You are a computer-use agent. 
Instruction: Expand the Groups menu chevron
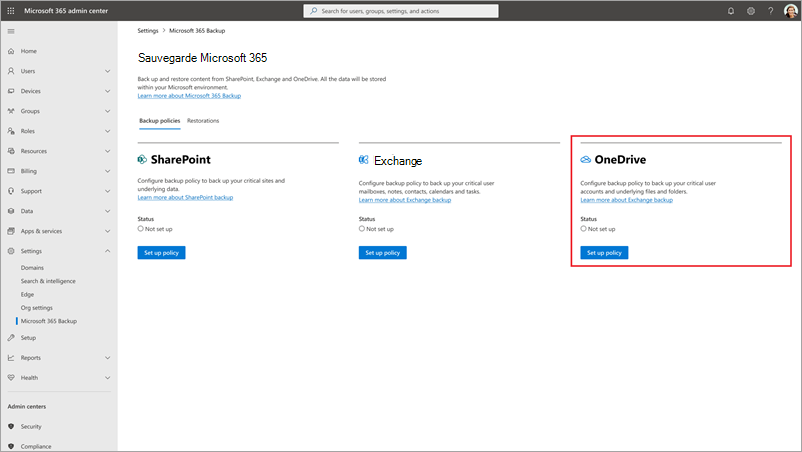click(107, 111)
